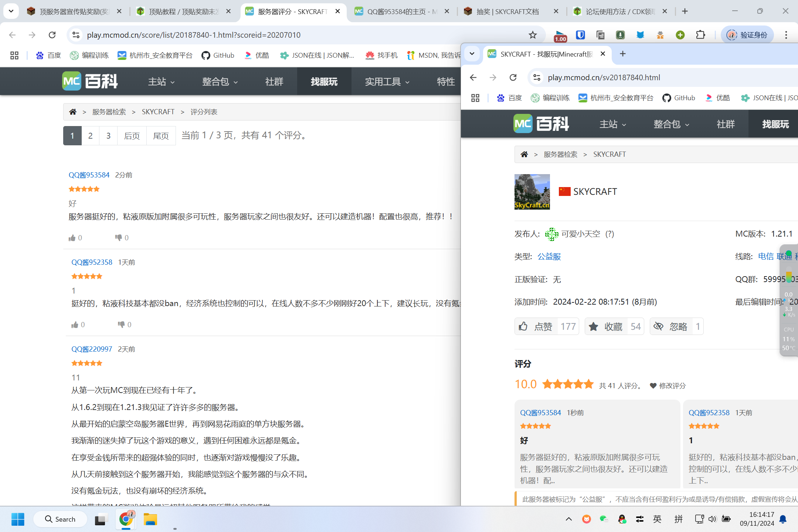Open GitHub bookmark in back window

click(218, 55)
